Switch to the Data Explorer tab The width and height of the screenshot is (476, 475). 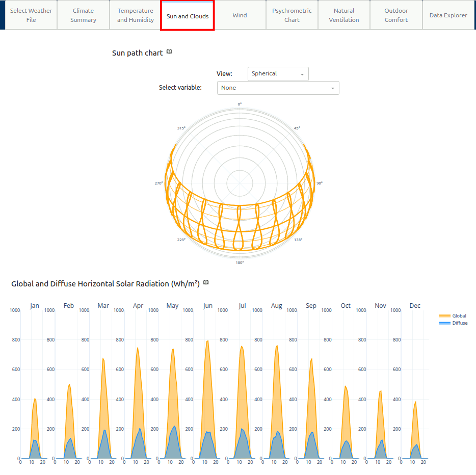coord(448,15)
